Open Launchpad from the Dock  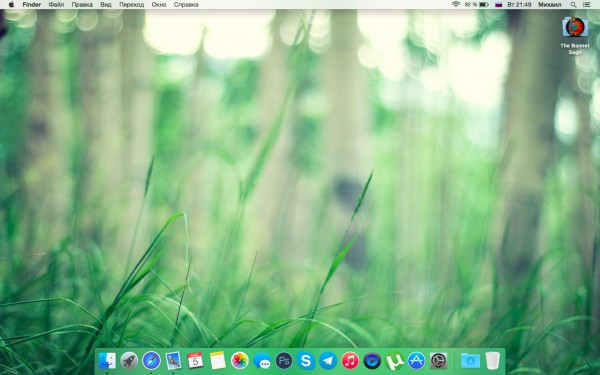tap(129, 360)
